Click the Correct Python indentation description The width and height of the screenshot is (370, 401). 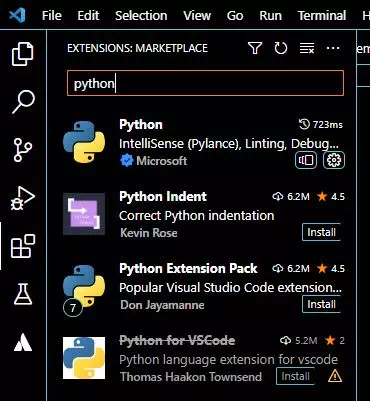click(197, 216)
